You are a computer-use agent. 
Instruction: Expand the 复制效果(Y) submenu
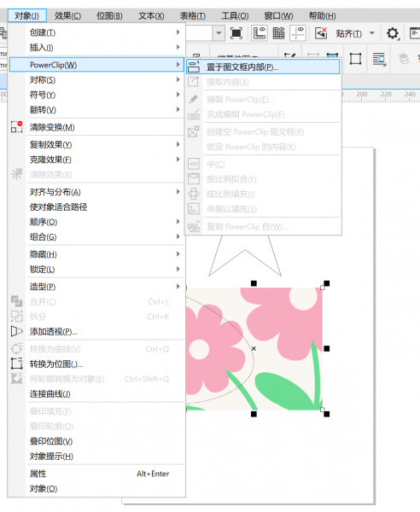coord(97,144)
